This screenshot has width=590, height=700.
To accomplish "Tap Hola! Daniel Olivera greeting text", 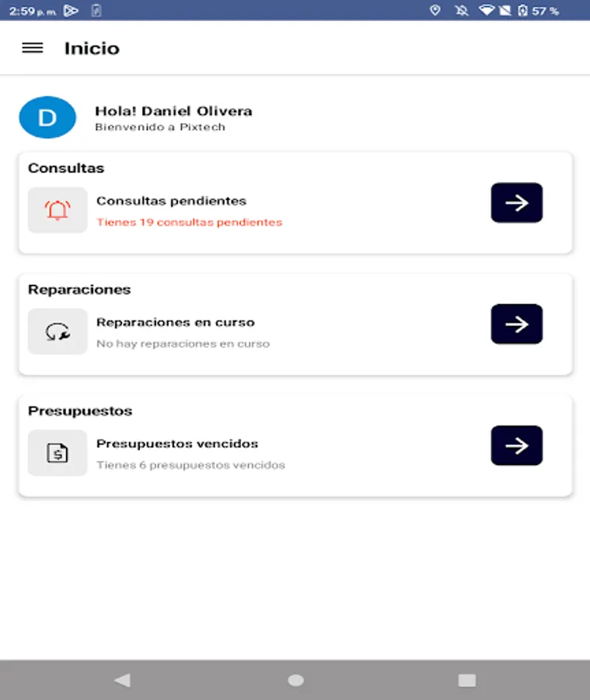I will [x=174, y=110].
